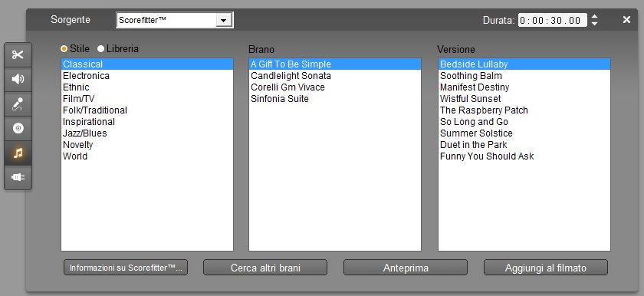Select World style
This screenshot has width=644, height=296.
(147, 156)
